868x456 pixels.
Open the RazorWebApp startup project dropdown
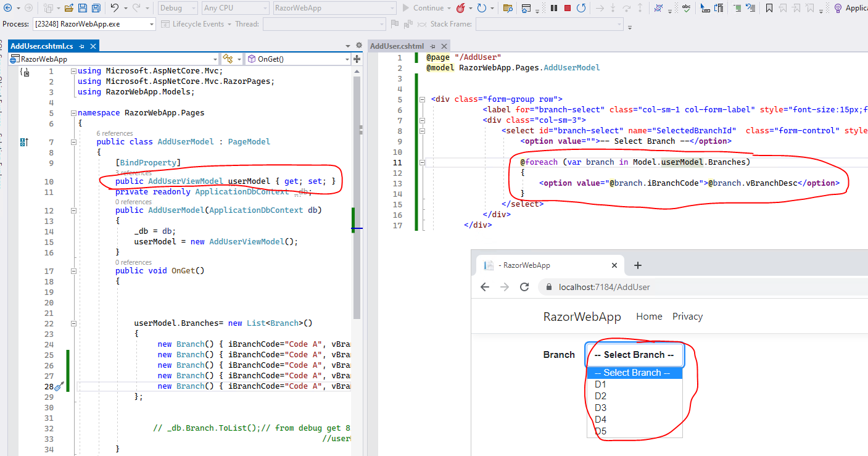click(334, 8)
